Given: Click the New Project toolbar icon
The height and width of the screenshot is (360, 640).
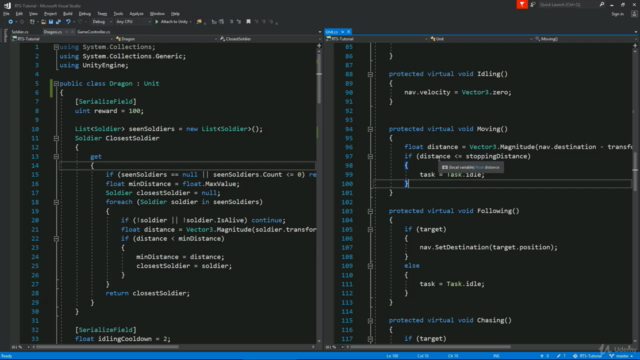Looking at the screenshot, I should [x=32, y=22].
